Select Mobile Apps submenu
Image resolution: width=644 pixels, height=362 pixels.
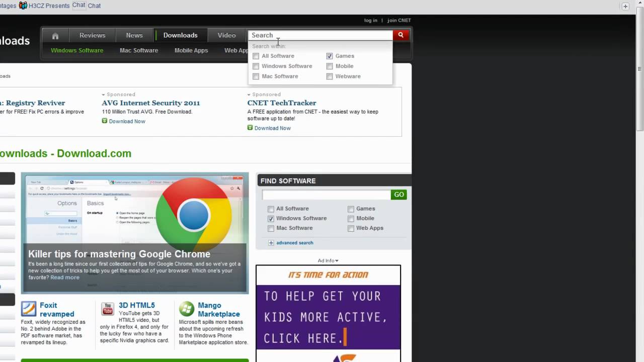[x=191, y=50]
